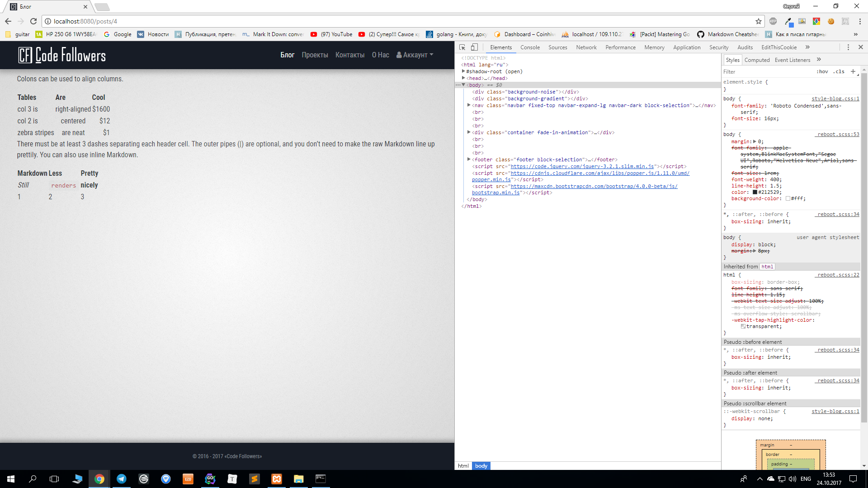
Task: Toggle the device toolbar in DevTools
Action: coord(474,47)
